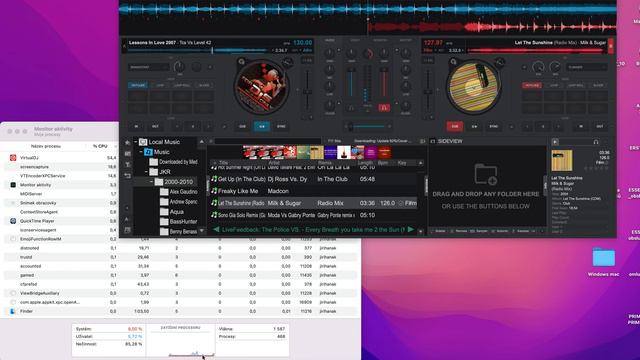
Task: Collapse the Local Music tree node
Action: (136, 142)
